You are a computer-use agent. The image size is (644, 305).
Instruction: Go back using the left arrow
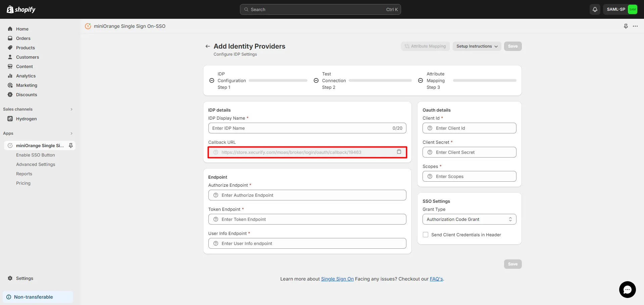(208, 46)
